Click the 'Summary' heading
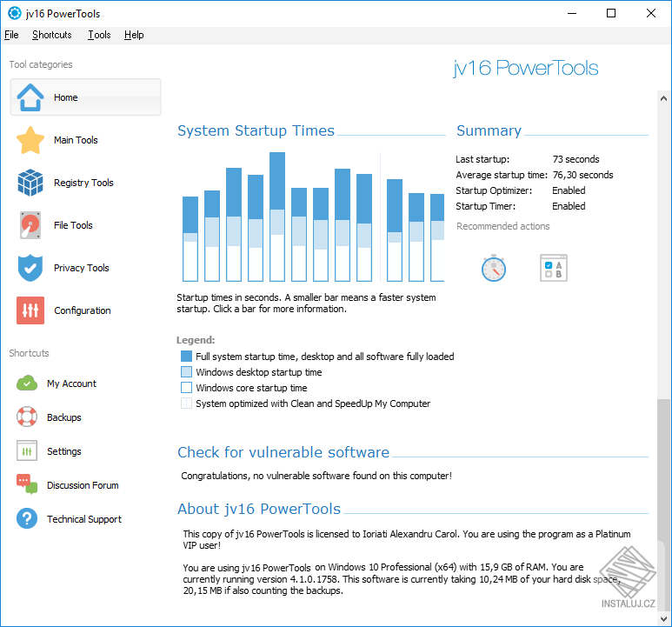Image resolution: width=672 pixels, height=627 pixels. [x=489, y=130]
